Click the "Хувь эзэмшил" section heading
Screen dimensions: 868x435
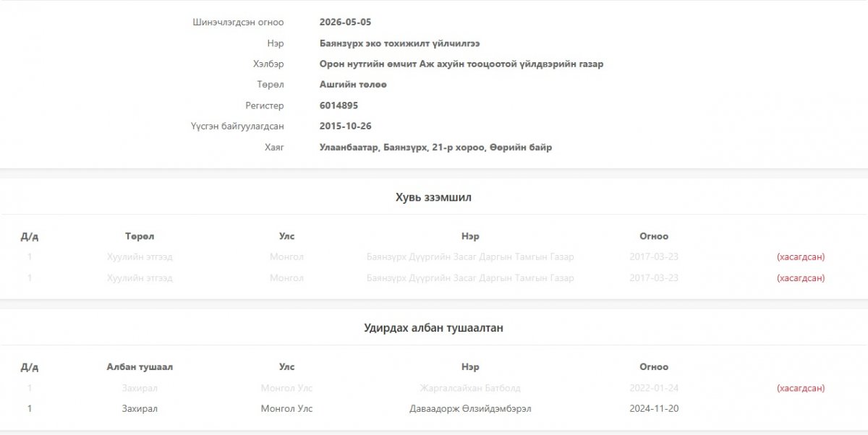tap(434, 197)
